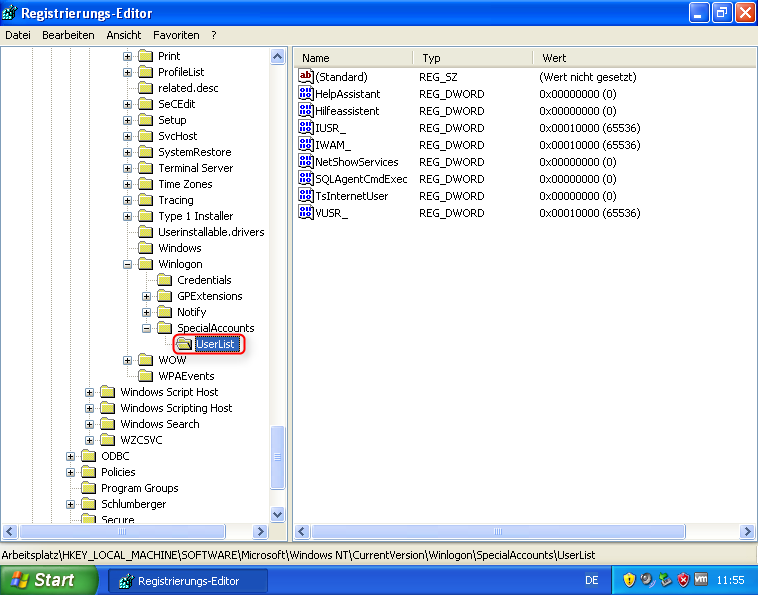The width and height of the screenshot is (758, 595).
Task: Click tree pane vertical scrollbar thumb
Action: 277,457
